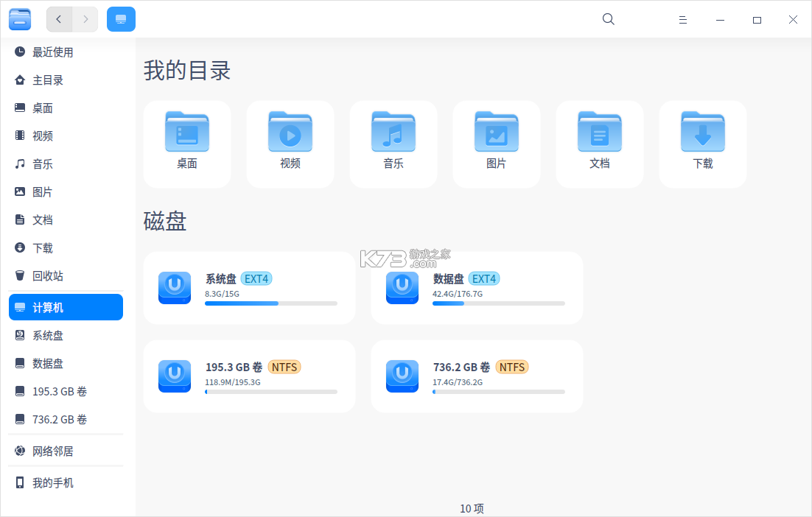Click the EXT4 badge on 系统盘
This screenshot has height=517, width=812.
point(256,279)
